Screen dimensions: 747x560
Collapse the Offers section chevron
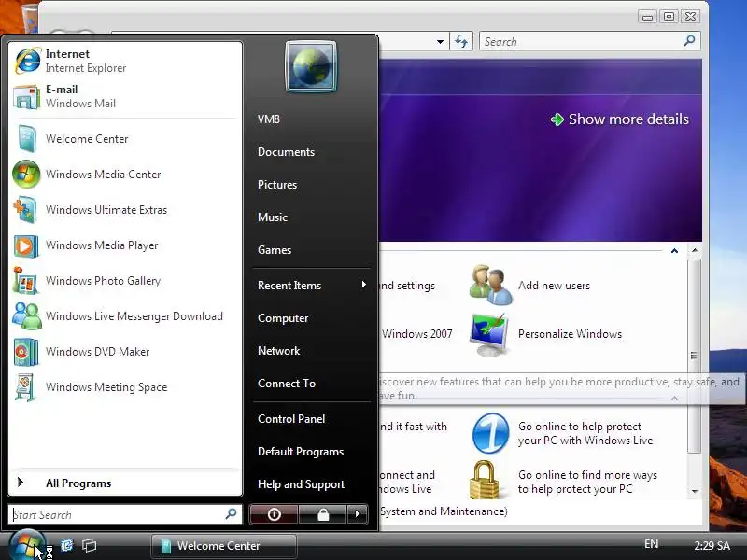tap(674, 399)
